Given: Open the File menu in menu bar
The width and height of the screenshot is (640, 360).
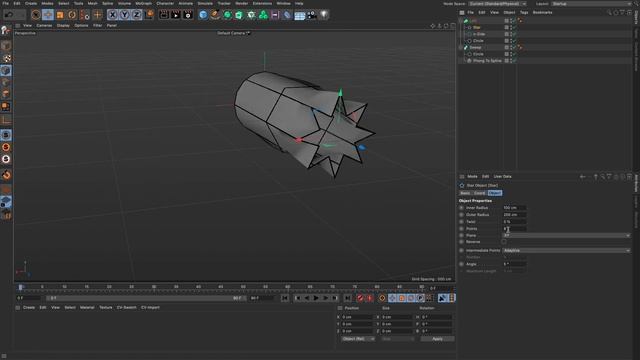Looking at the screenshot, I should pyautogui.click(x=6, y=3).
